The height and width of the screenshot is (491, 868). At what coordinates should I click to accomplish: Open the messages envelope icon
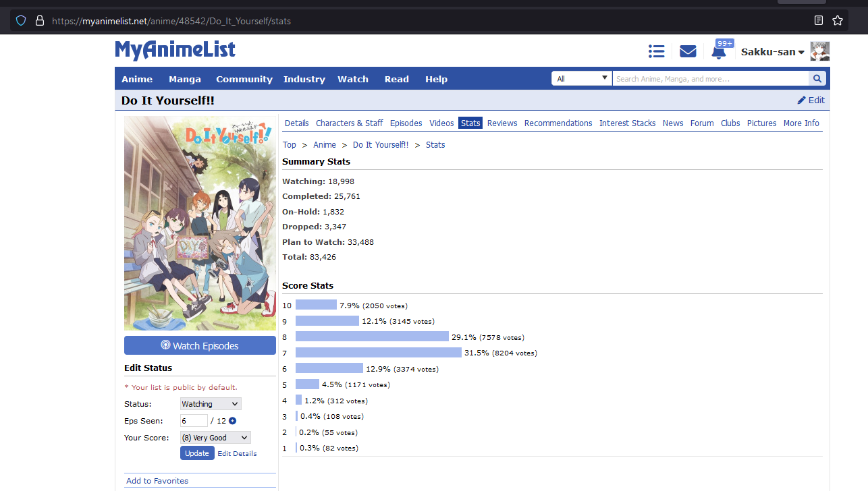pyautogui.click(x=688, y=52)
